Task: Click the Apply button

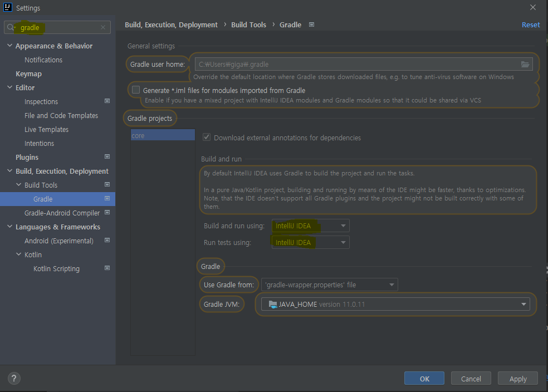Action: [517, 379]
